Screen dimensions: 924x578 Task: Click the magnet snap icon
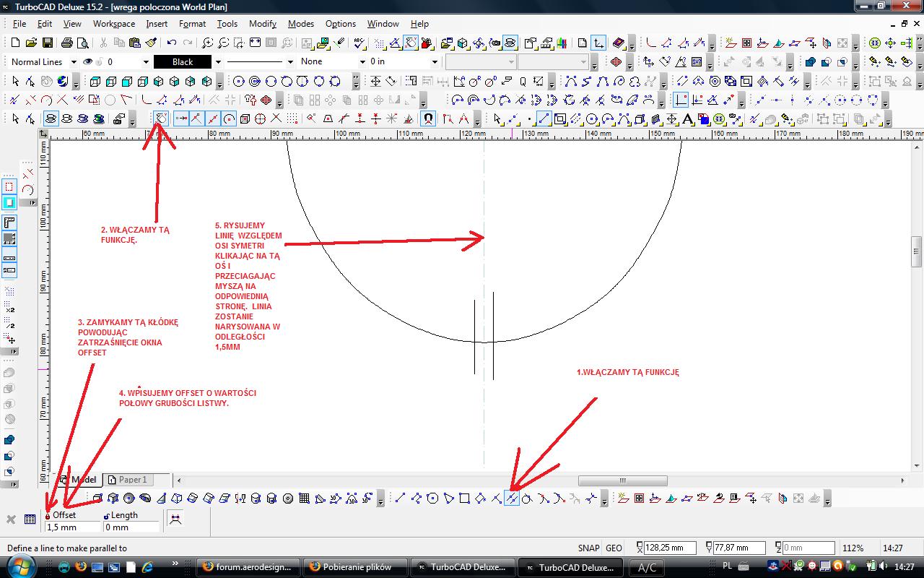428,118
